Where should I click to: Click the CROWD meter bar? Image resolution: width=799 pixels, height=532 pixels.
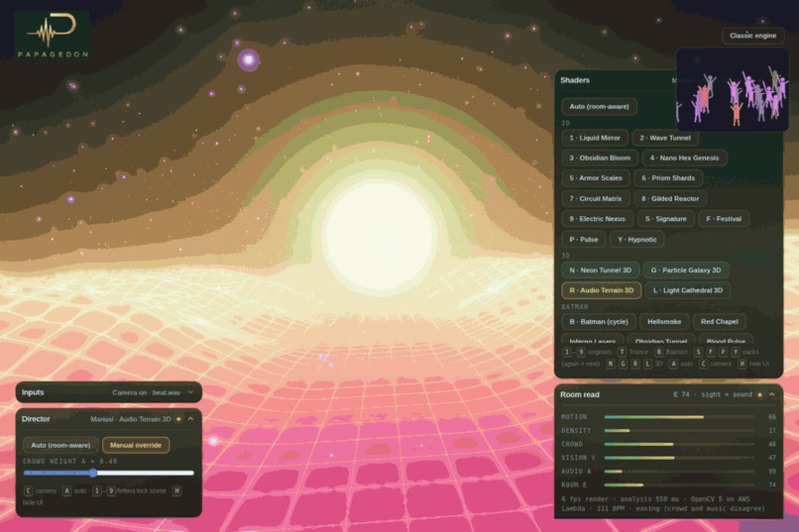[x=679, y=445]
